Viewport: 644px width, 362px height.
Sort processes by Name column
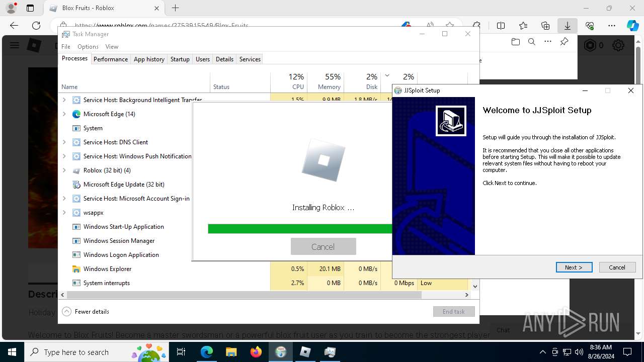[x=134, y=82]
